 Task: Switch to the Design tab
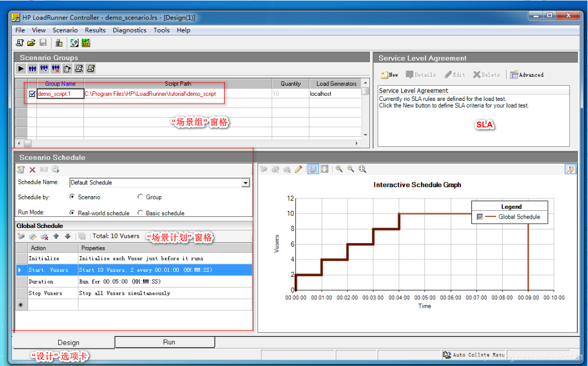64,342
